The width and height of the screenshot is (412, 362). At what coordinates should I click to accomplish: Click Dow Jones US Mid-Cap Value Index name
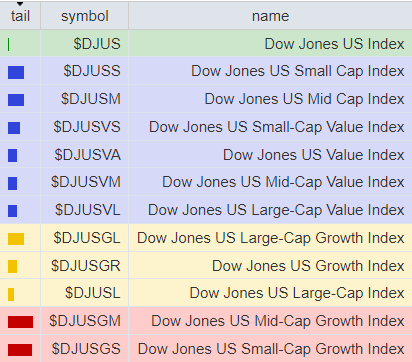click(x=283, y=182)
